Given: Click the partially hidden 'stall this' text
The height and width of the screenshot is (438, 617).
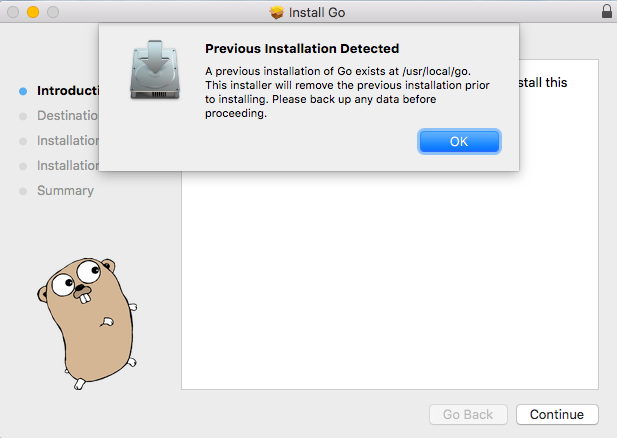Looking at the screenshot, I should point(543,83).
